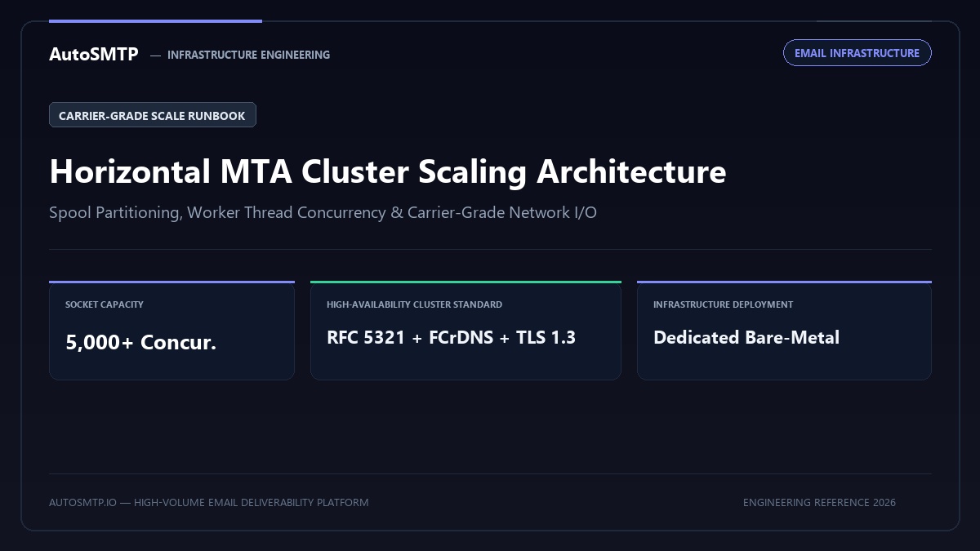Screen dimensions: 980x551
Task: Click the Spool Partitioning subtitle line
Action: [323, 212]
